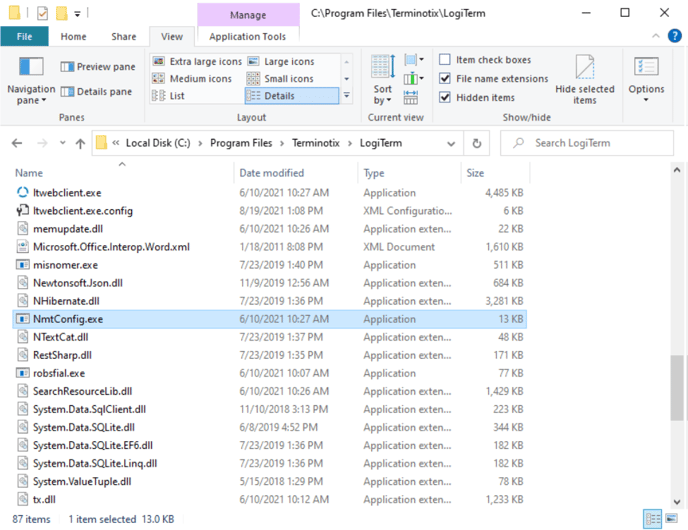Collapse the ribbon with the chevron
This screenshot has width=688, height=530.
pos(656,36)
